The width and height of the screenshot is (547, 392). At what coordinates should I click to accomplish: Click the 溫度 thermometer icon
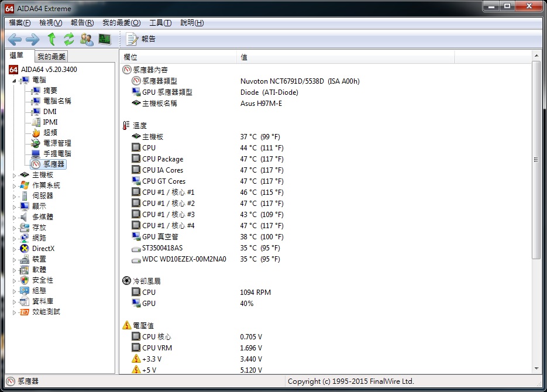[x=126, y=126]
